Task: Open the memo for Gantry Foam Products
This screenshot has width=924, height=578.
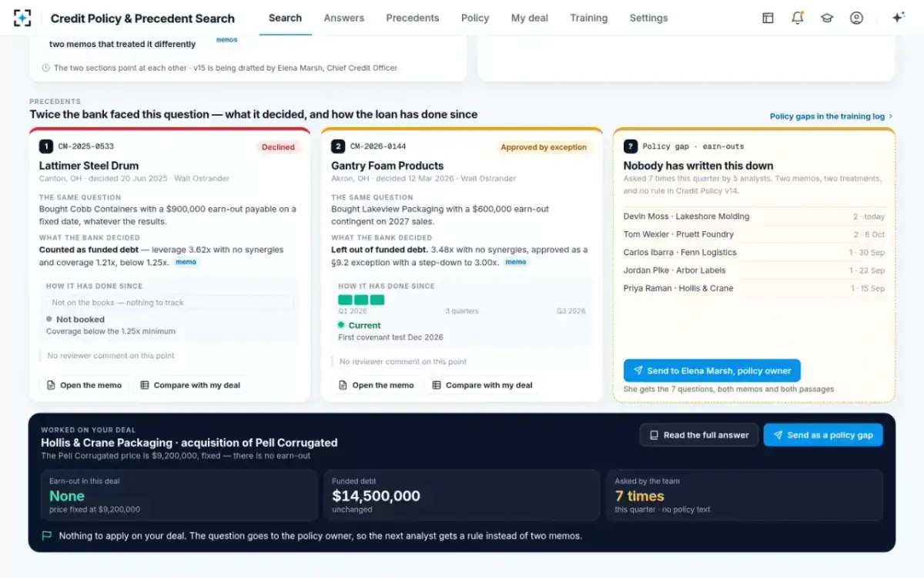Action: (x=376, y=385)
